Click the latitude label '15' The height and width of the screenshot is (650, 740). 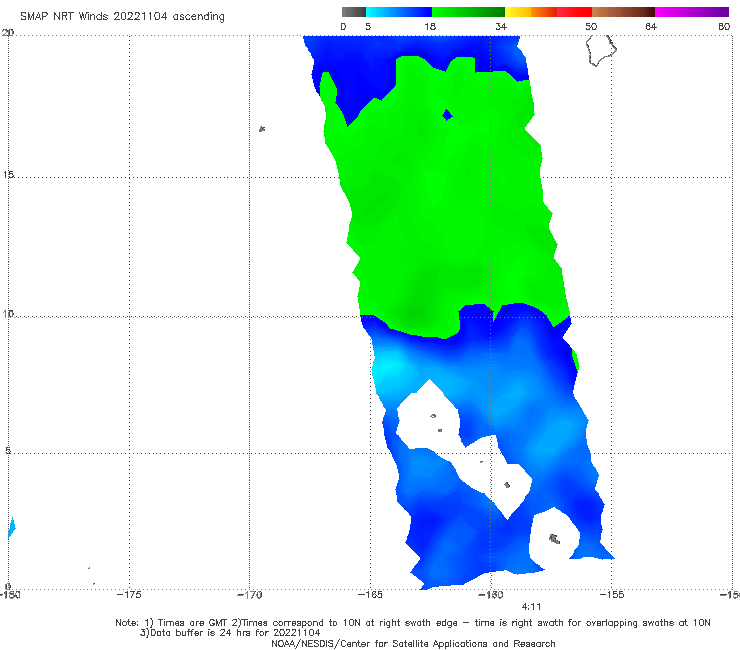[x=8, y=175]
